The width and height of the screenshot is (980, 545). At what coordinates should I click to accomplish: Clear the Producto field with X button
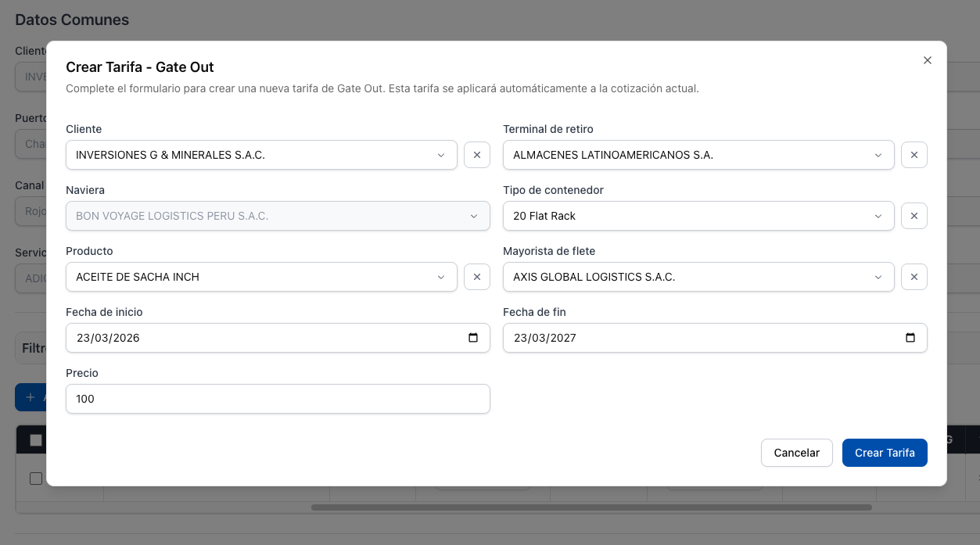tap(476, 277)
